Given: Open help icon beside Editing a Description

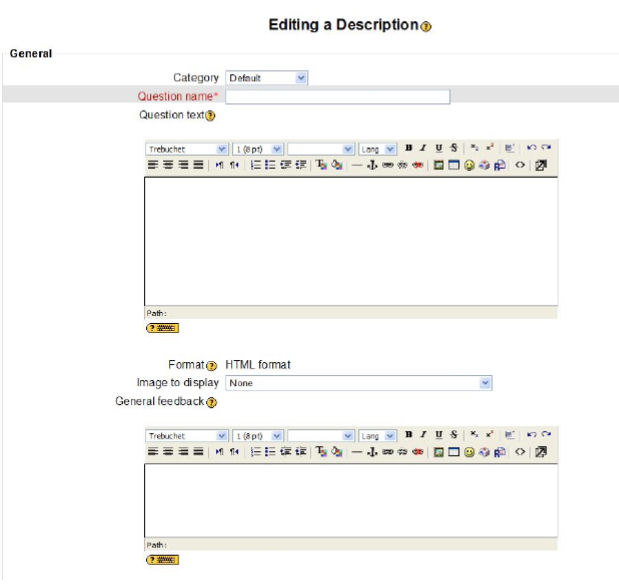Looking at the screenshot, I should (x=426, y=26).
